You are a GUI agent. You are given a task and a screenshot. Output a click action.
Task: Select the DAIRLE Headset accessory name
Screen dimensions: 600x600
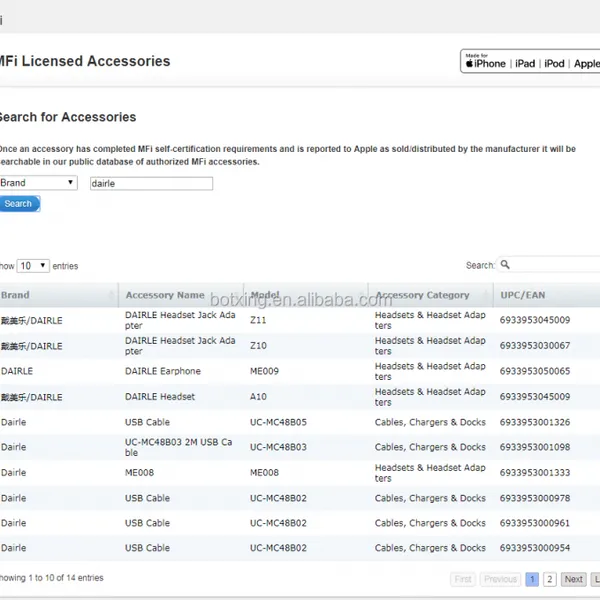(160, 397)
